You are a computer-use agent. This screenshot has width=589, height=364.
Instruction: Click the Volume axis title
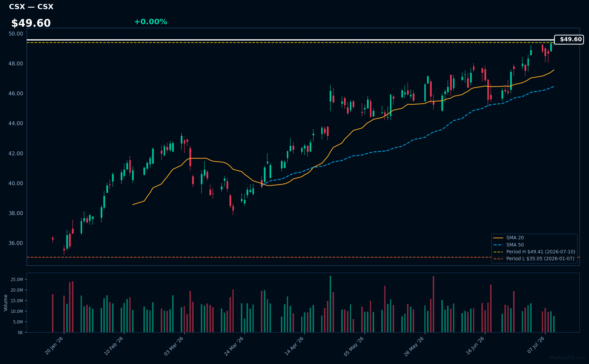point(6,303)
